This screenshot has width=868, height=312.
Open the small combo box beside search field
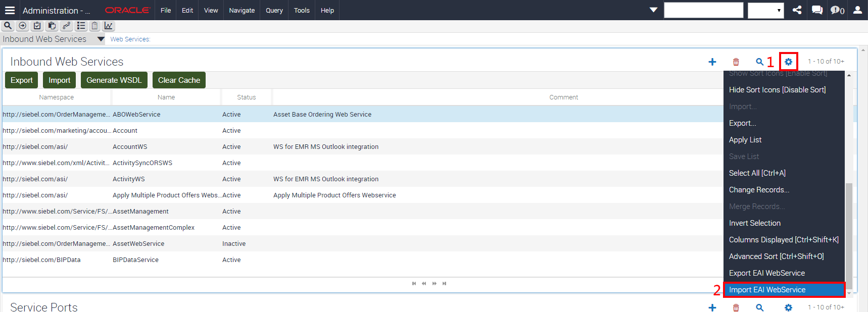point(766,10)
